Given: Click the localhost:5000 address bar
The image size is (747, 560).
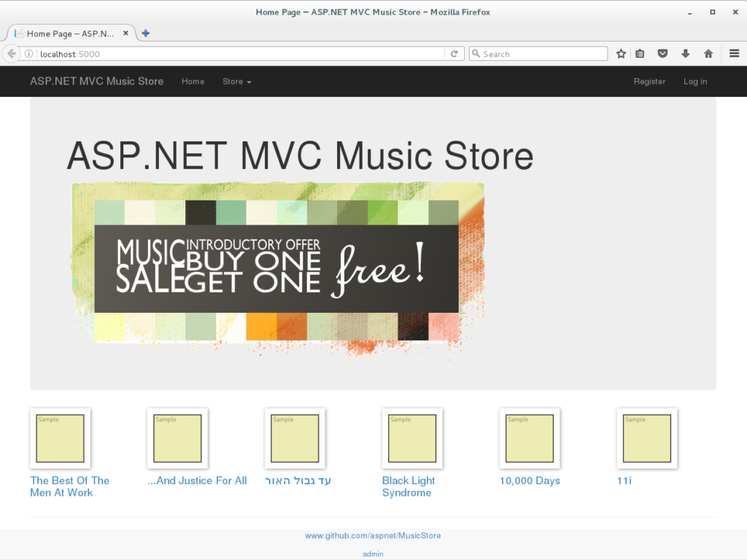Looking at the screenshot, I should (241, 54).
